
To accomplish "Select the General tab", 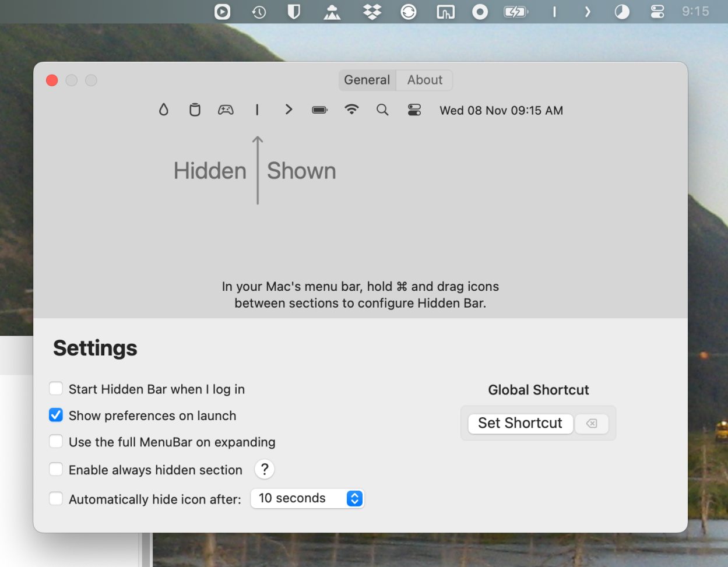I will click(x=367, y=80).
